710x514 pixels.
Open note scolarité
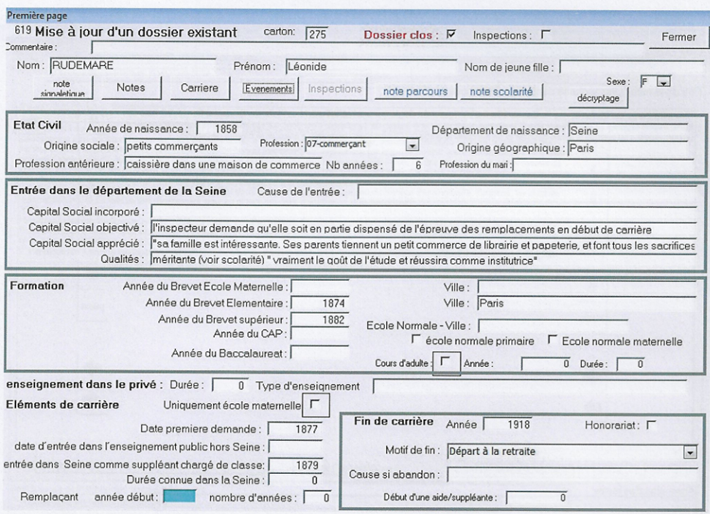(500, 92)
